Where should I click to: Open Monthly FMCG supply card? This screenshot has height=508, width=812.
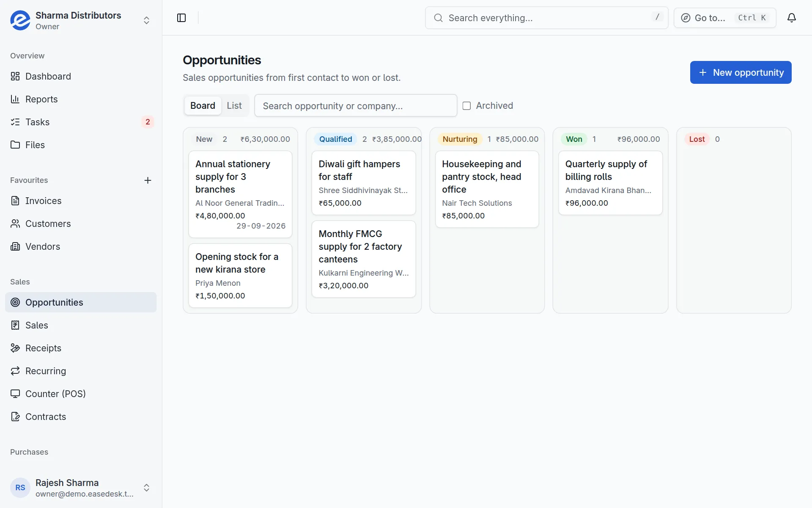tap(364, 259)
